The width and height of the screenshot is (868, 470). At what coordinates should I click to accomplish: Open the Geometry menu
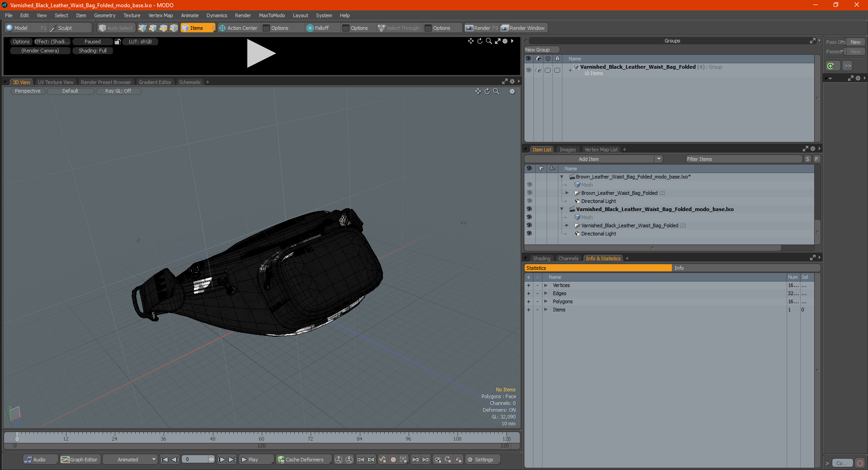pyautogui.click(x=104, y=15)
